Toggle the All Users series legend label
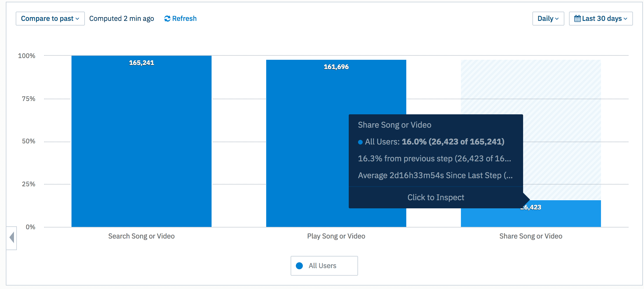The width and height of the screenshot is (644, 289). tap(322, 266)
